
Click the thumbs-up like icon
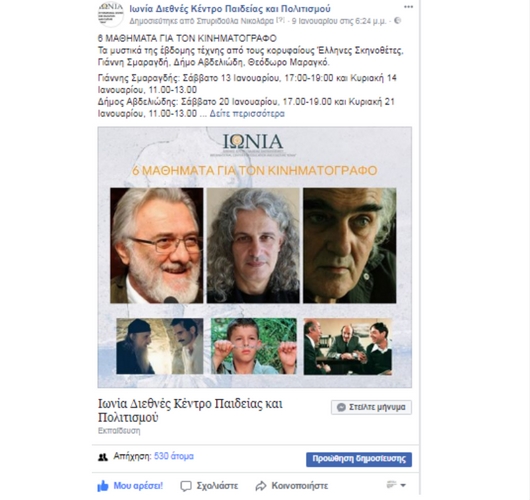point(103,486)
